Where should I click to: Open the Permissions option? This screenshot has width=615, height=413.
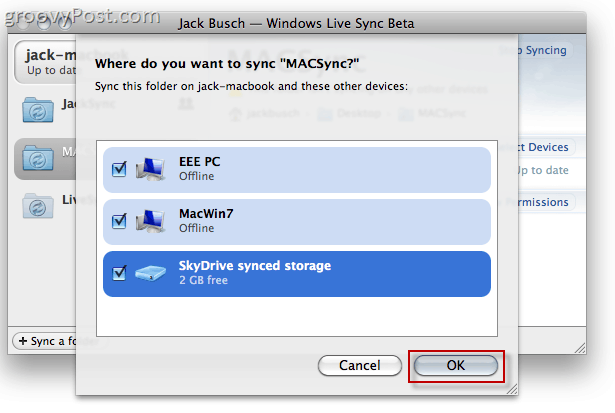[546, 202]
